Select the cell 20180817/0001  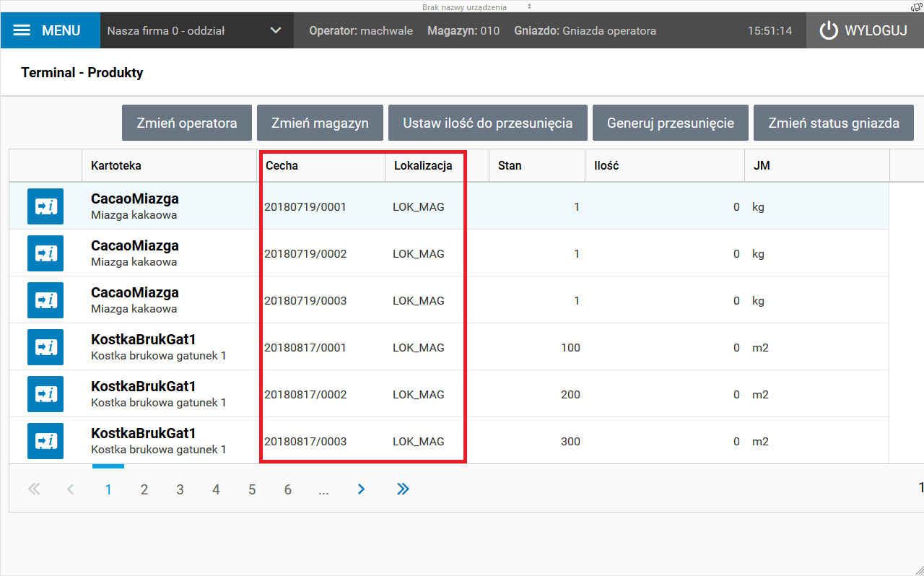tap(305, 347)
